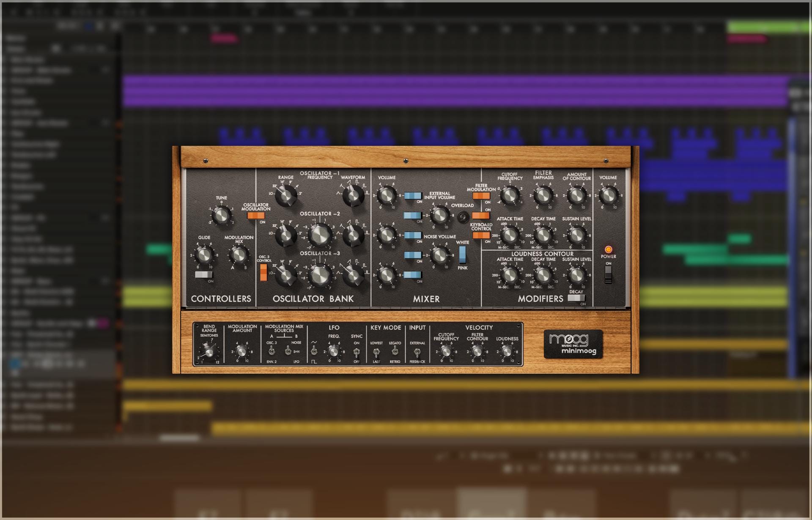Flip the Noise / LFO source switch
Viewport: 812px width, 520px height.
pos(288,351)
